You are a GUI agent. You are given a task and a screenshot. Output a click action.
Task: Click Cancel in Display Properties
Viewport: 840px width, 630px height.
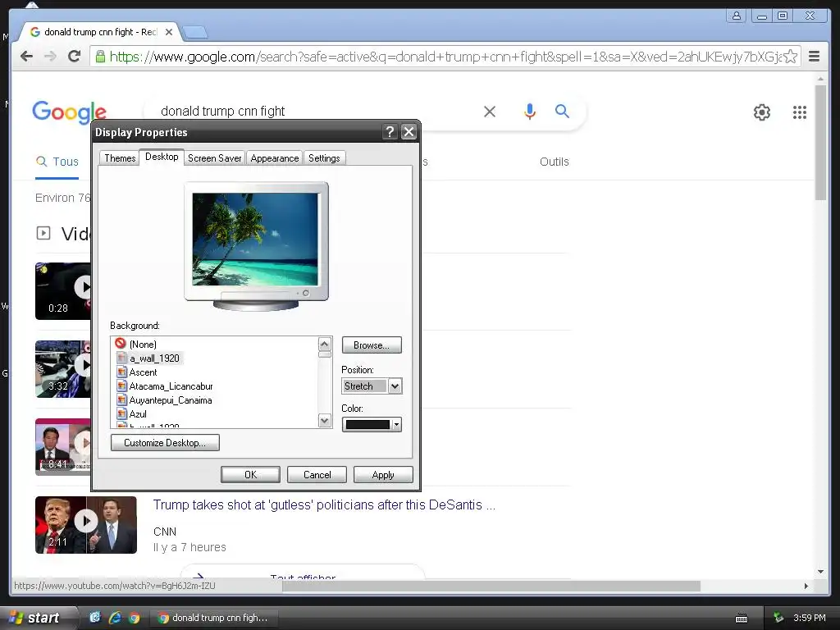pos(317,475)
